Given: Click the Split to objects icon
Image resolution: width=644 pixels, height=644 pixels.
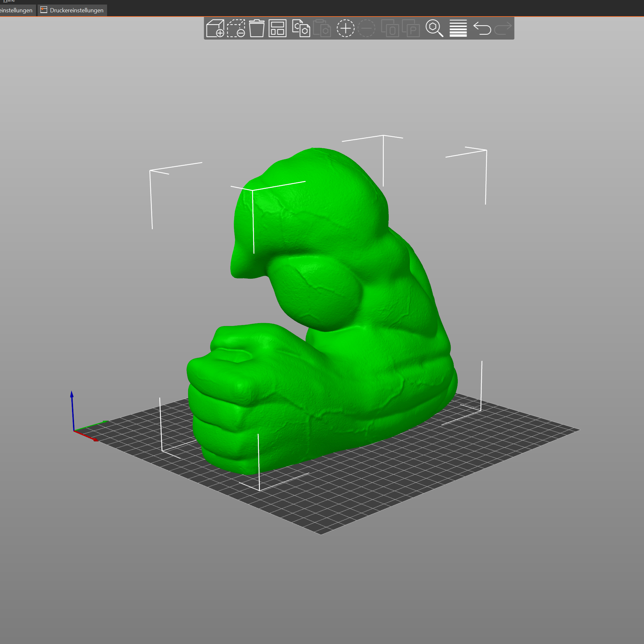Looking at the screenshot, I should click(x=390, y=28).
